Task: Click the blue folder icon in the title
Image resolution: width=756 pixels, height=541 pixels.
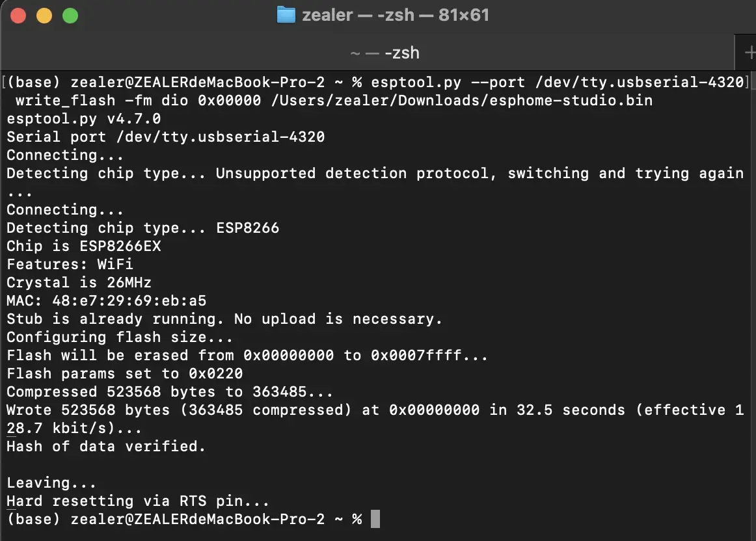Action: click(286, 15)
